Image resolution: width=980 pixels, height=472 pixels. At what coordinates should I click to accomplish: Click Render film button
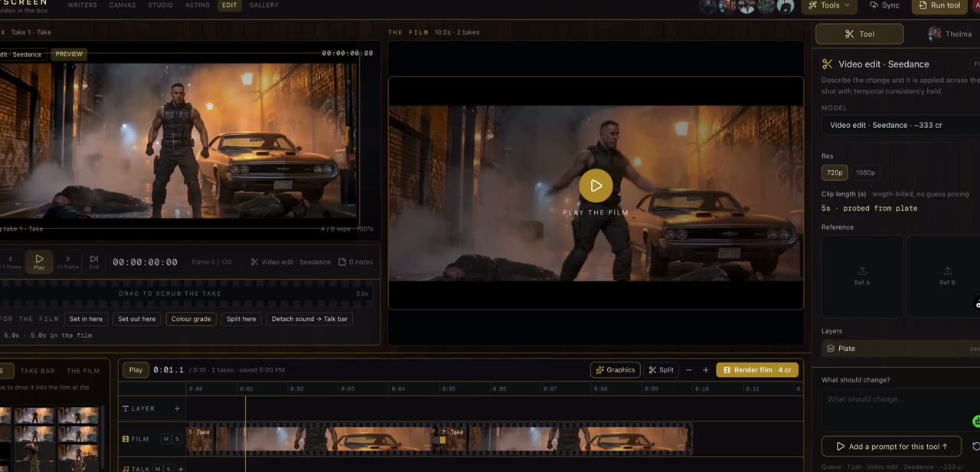coord(757,370)
